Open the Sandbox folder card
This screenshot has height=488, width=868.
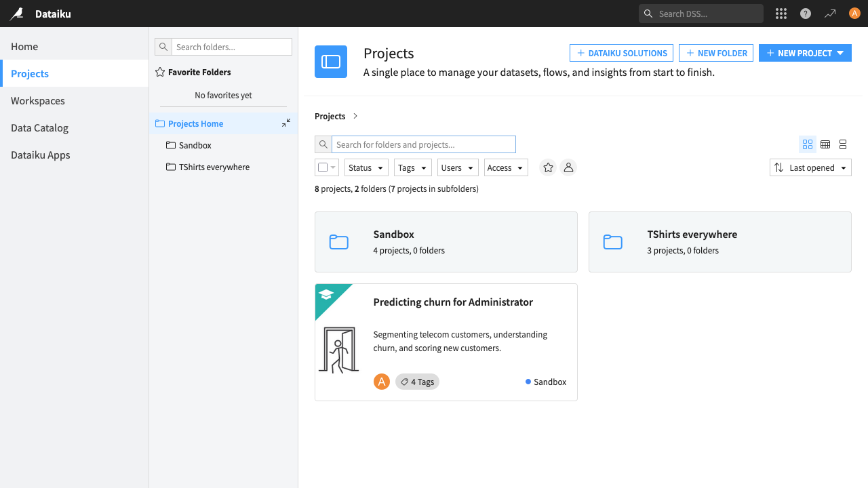tap(446, 242)
